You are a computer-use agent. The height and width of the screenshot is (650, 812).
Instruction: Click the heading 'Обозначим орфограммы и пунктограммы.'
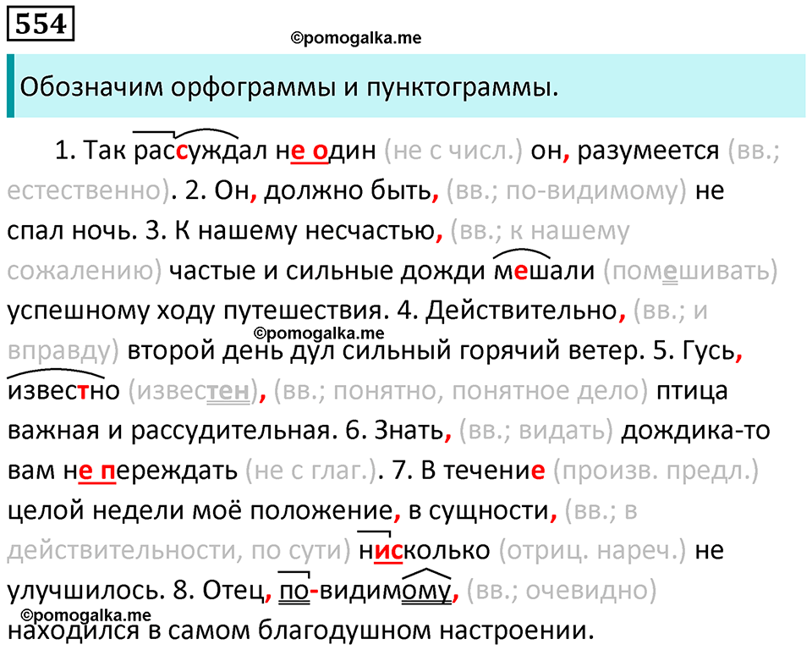[x=289, y=87]
